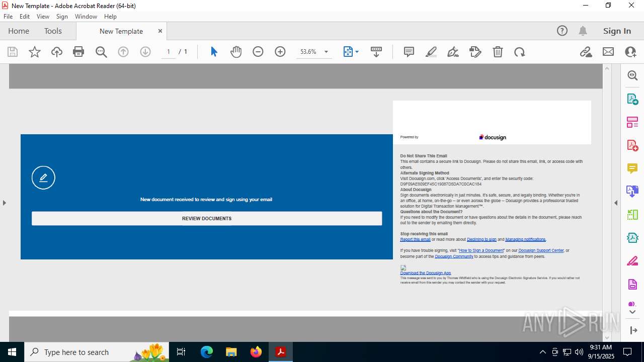
Task: Send file by email envelope icon
Action: click(x=608, y=52)
